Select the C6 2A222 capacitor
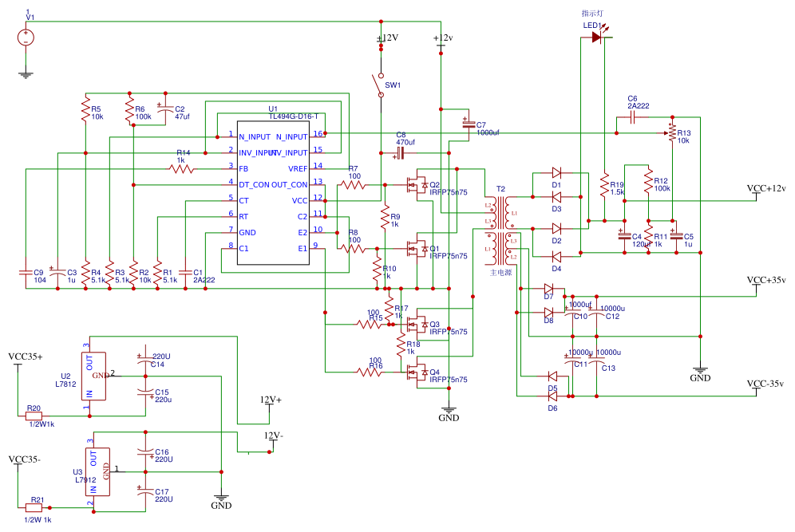 click(x=631, y=116)
